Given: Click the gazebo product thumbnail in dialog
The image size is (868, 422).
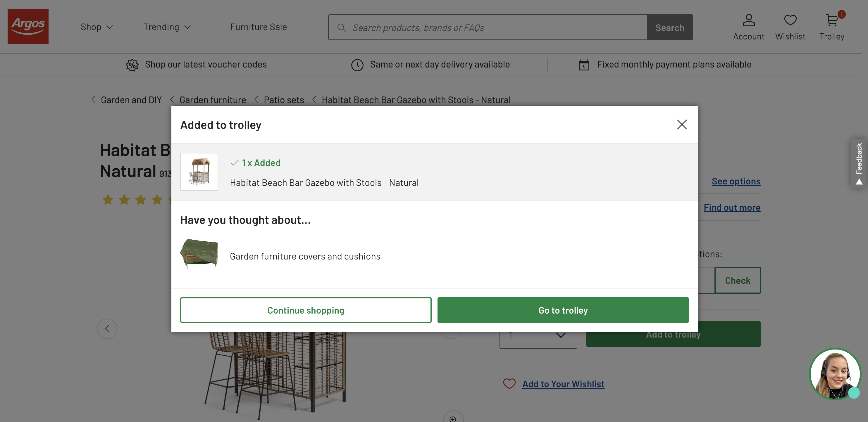Looking at the screenshot, I should 199,172.
